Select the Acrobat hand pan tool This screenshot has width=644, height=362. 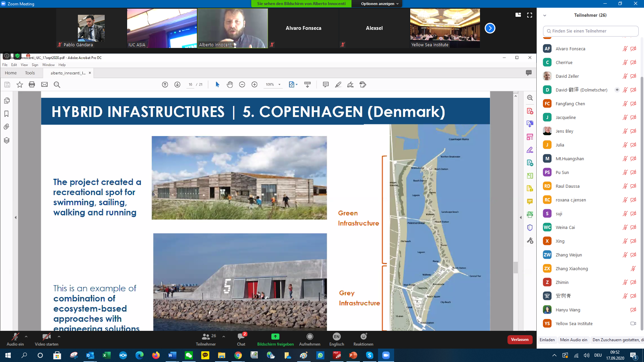[x=230, y=84]
